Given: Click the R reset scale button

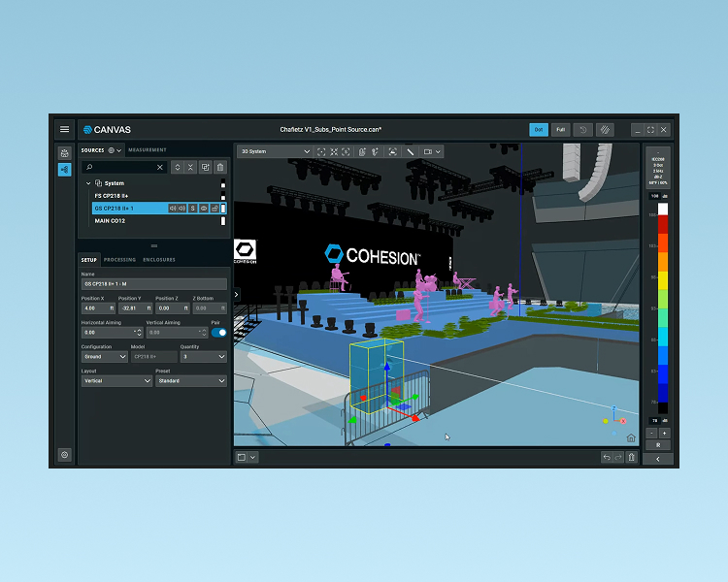Looking at the screenshot, I should pyautogui.click(x=658, y=445).
